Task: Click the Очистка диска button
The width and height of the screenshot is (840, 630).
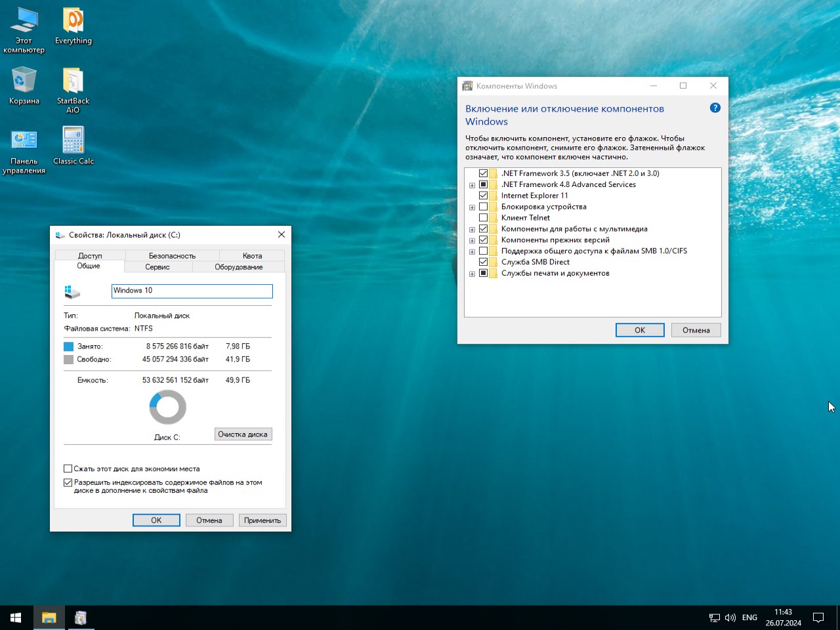Action: (243, 434)
